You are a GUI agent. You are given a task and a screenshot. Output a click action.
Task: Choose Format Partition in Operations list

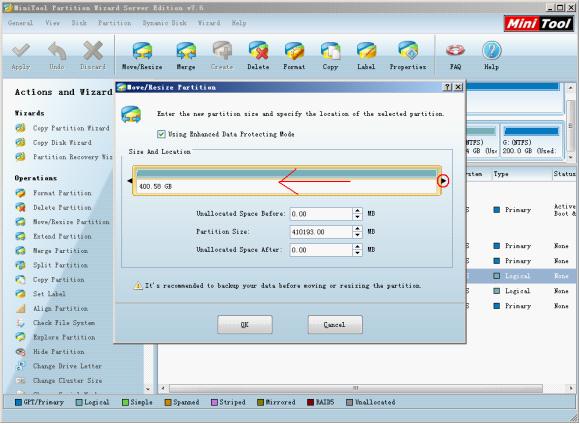click(53, 193)
